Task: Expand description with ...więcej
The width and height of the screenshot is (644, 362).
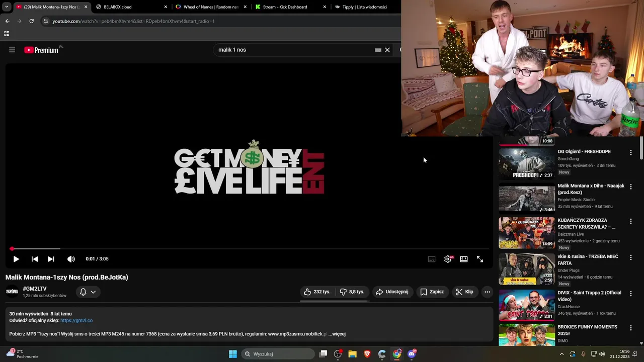Action: pyautogui.click(x=337, y=334)
